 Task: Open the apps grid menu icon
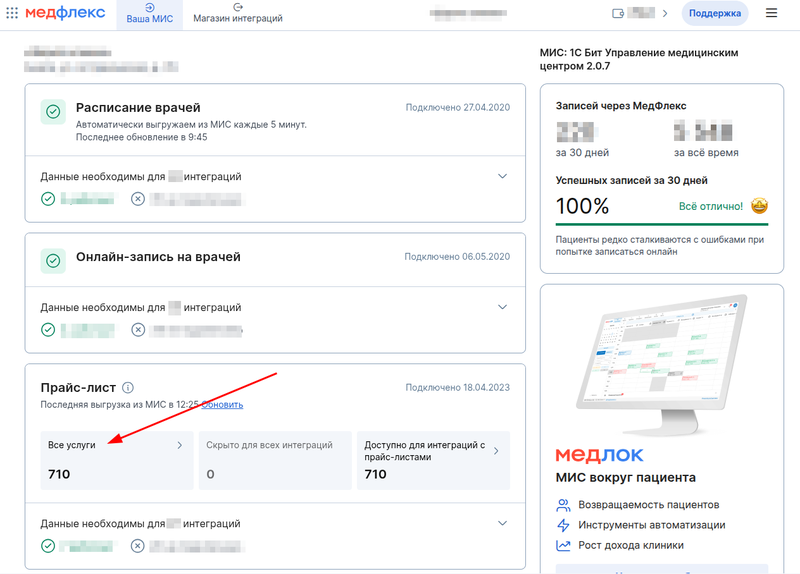(x=11, y=13)
